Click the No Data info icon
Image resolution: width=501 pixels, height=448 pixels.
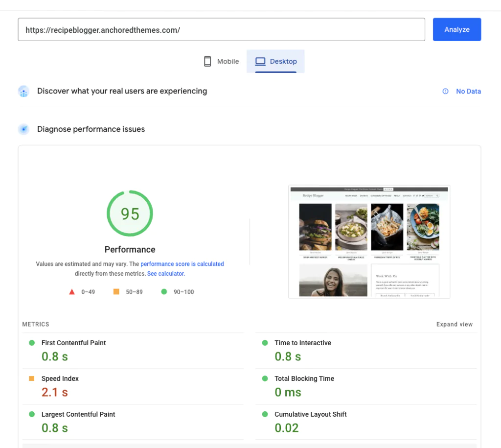point(445,91)
